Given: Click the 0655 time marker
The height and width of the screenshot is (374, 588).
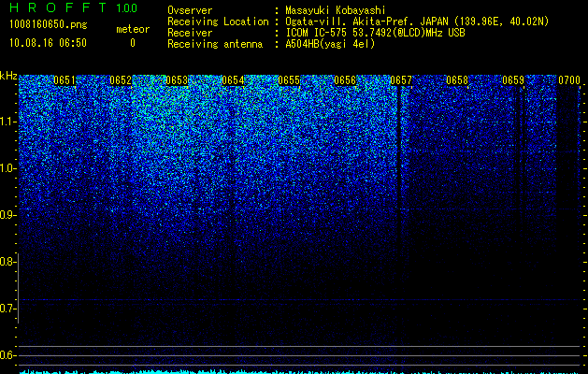Looking at the screenshot, I should click(x=289, y=80).
